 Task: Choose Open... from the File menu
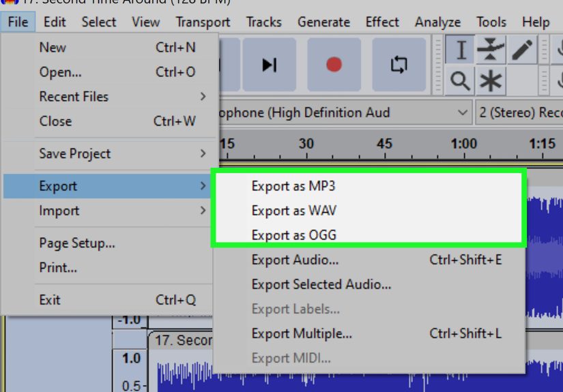(x=111, y=72)
